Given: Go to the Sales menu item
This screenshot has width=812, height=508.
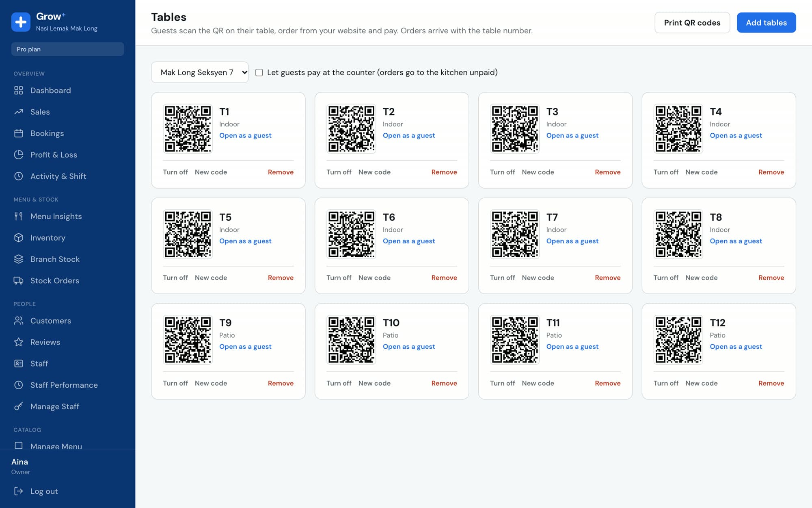Looking at the screenshot, I should click(x=67, y=112).
